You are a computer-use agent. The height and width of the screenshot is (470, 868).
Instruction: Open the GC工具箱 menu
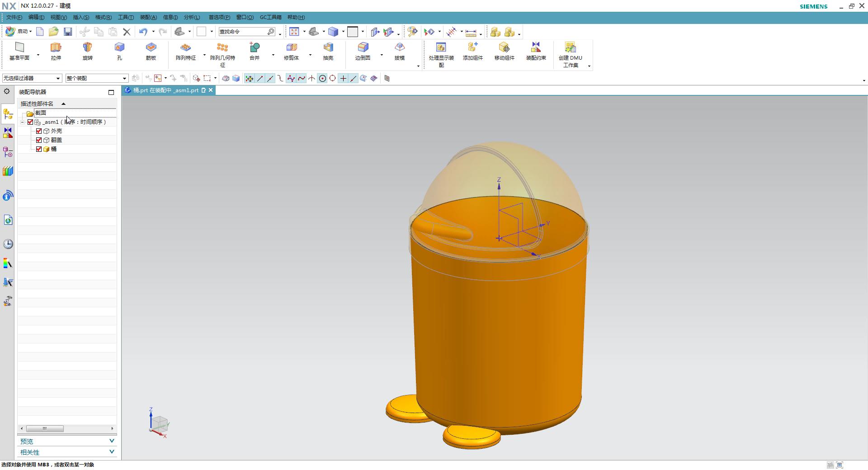tap(270, 17)
